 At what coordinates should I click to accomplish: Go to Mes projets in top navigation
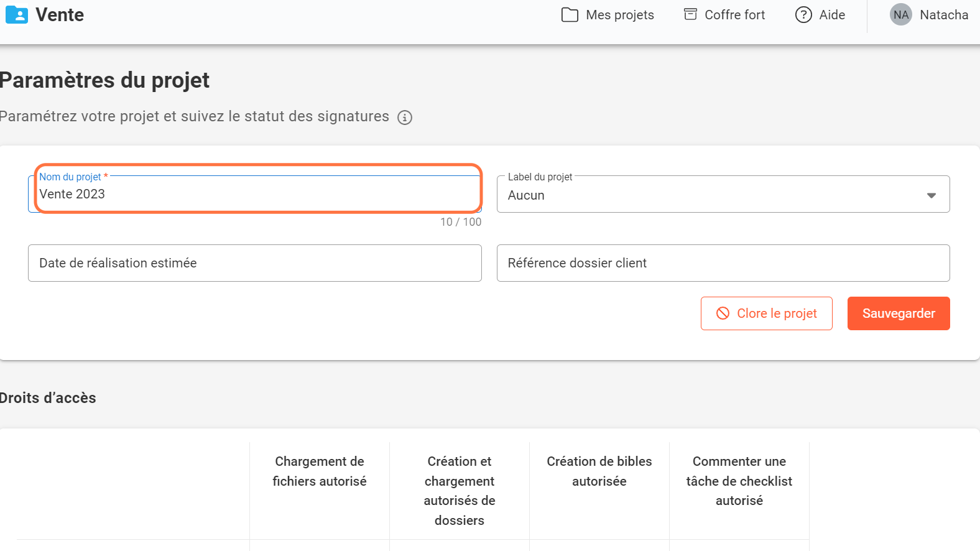[x=619, y=15]
